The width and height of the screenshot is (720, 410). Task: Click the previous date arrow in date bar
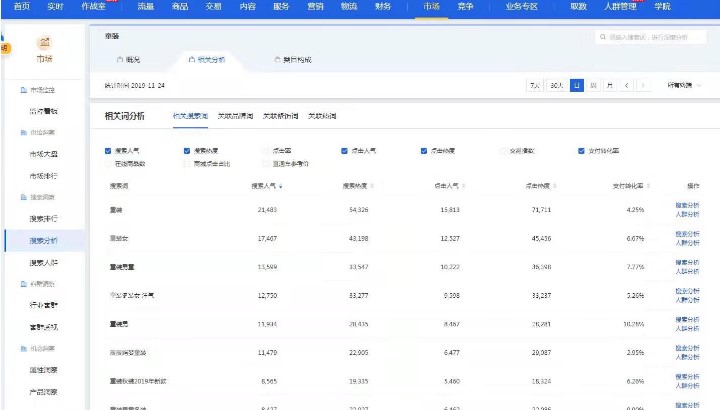pos(627,86)
